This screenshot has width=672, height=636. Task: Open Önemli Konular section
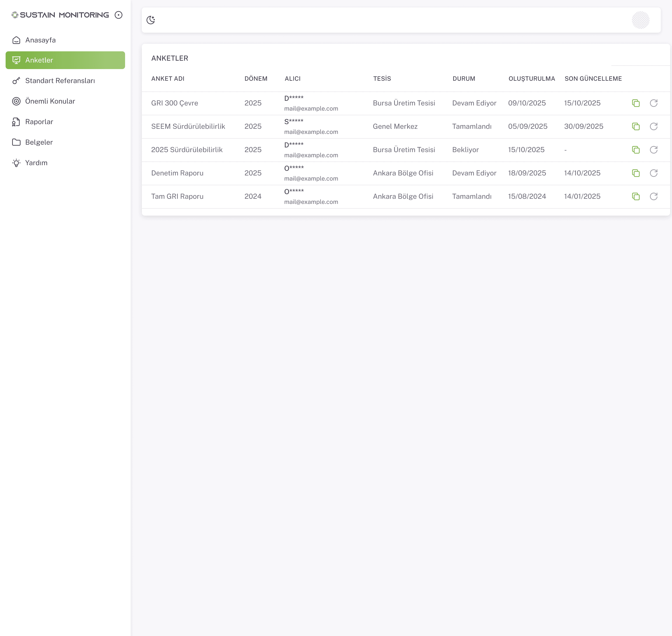(50, 101)
